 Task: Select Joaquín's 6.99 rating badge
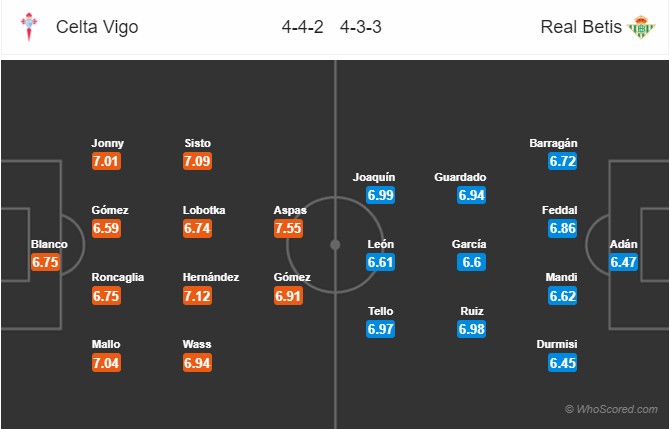(x=380, y=195)
